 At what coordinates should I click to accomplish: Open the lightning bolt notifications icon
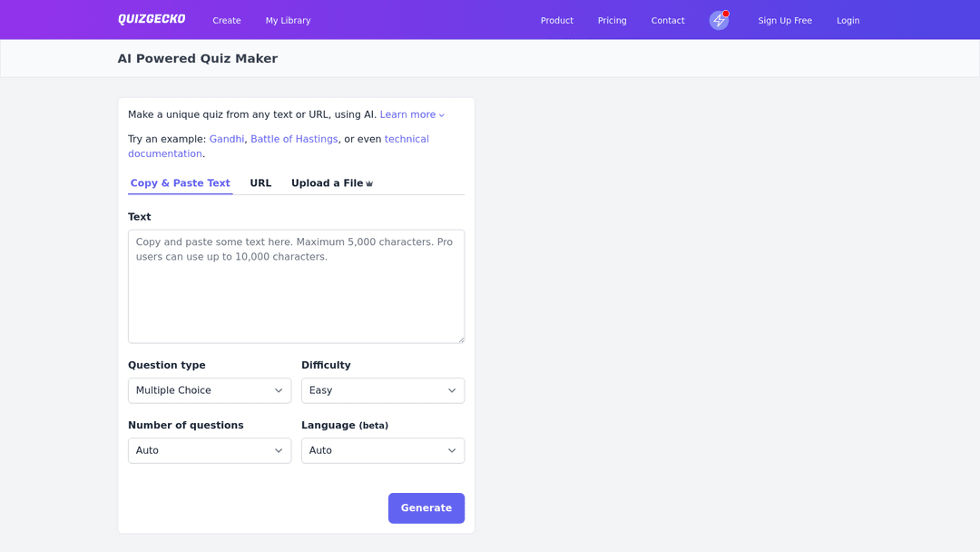719,20
